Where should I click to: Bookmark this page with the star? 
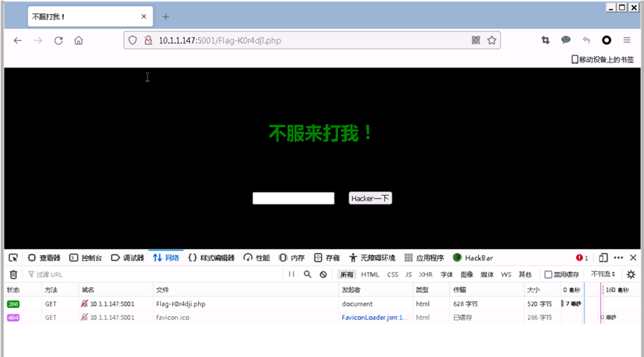tap(491, 40)
